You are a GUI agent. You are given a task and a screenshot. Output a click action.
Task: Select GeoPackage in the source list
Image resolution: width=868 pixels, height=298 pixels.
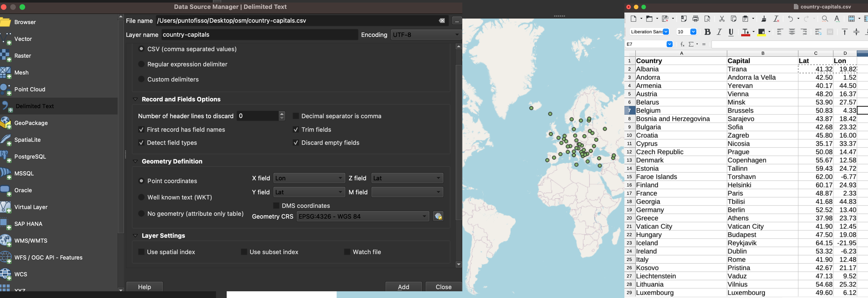(x=31, y=123)
